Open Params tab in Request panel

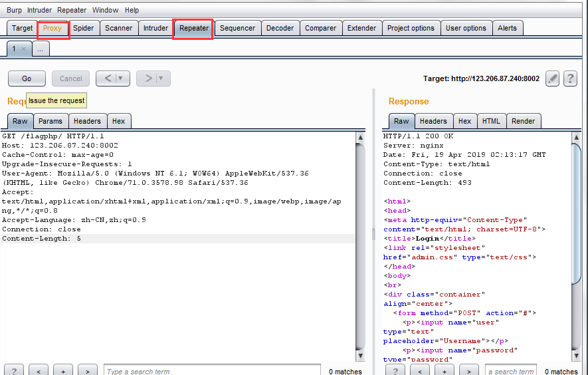pyautogui.click(x=50, y=121)
